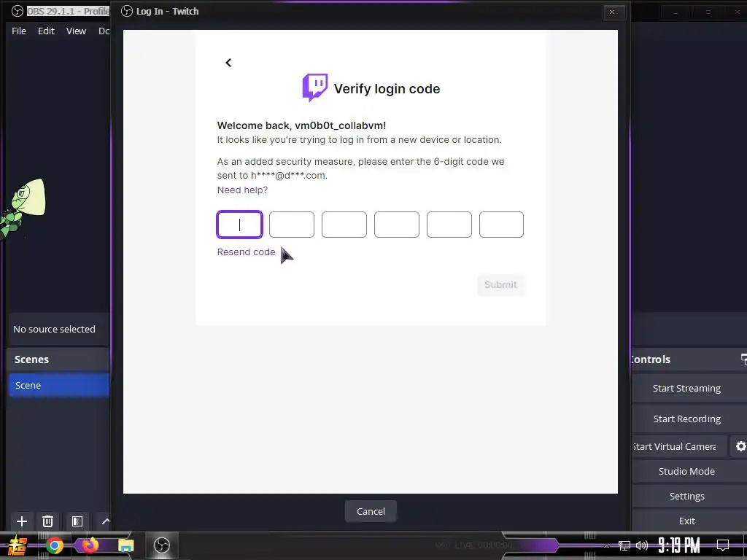This screenshot has width=747, height=560.
Task: Open network status tray icon
Action: pyautogui.click(x=624, y=545)
